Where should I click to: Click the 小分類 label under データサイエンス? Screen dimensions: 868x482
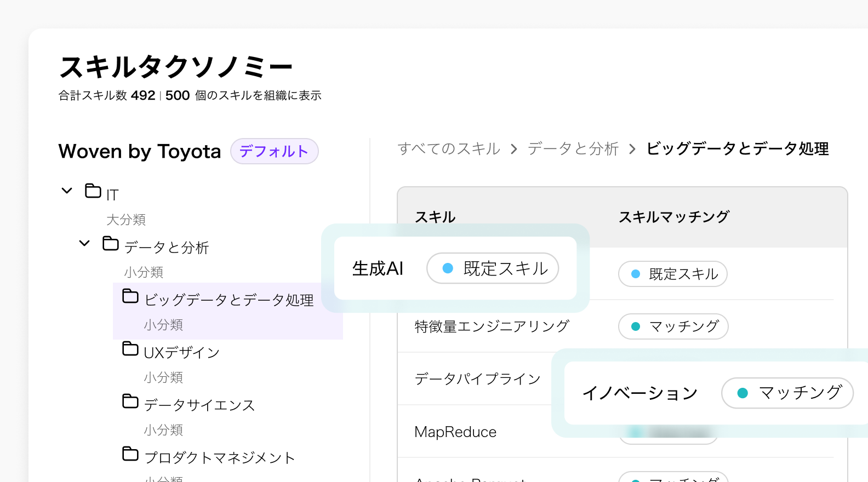(x=163, y=430)
